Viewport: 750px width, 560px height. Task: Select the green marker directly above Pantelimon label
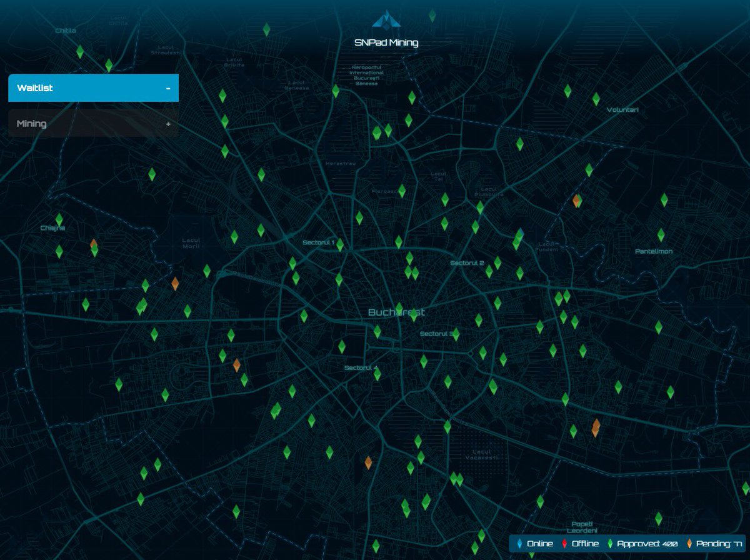(x=661, y=235)
